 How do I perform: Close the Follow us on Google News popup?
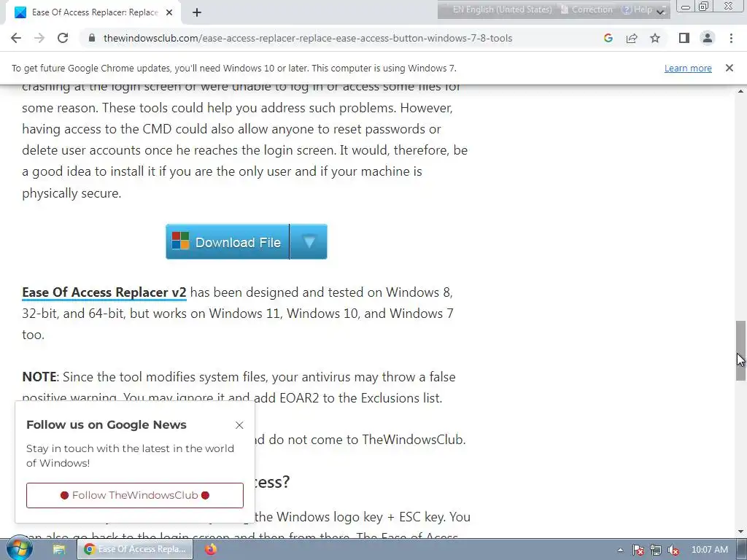239,425
